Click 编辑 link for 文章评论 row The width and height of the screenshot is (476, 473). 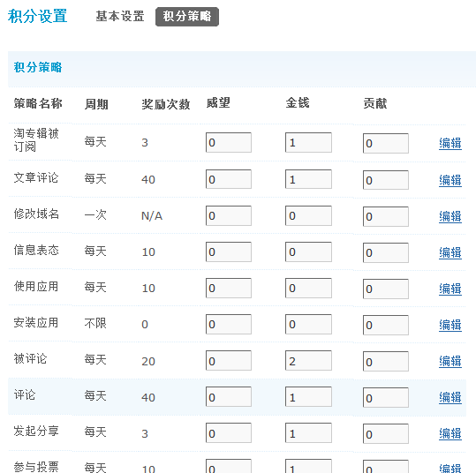(450, 180)
